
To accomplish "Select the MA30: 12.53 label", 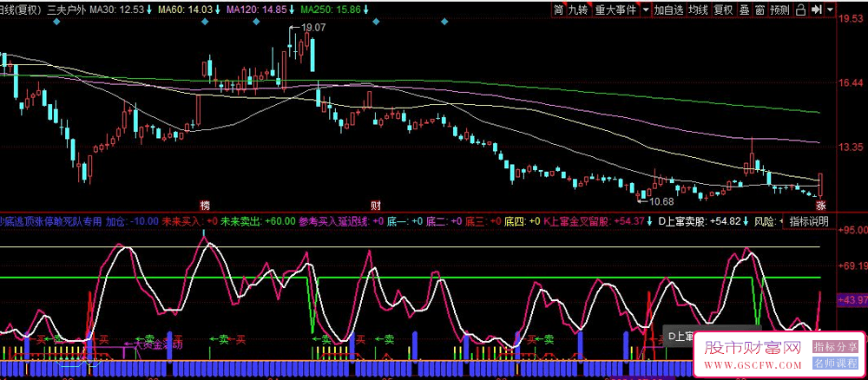I will (x=115, y=10).
